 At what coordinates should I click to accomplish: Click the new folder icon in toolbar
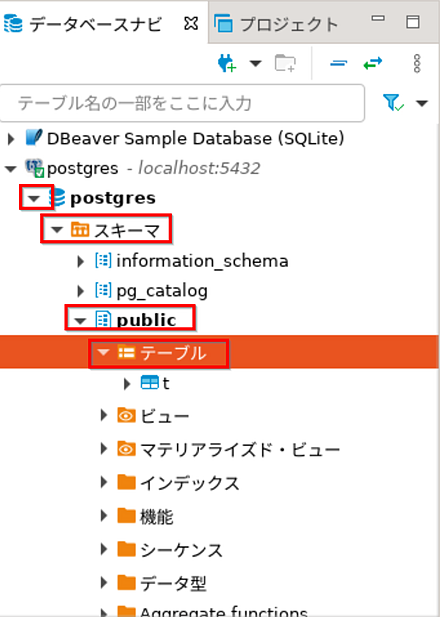(285, 63)
